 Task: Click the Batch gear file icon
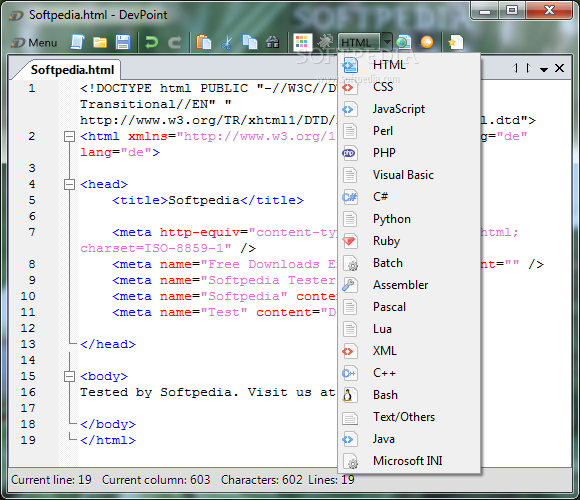click(350, 263)
